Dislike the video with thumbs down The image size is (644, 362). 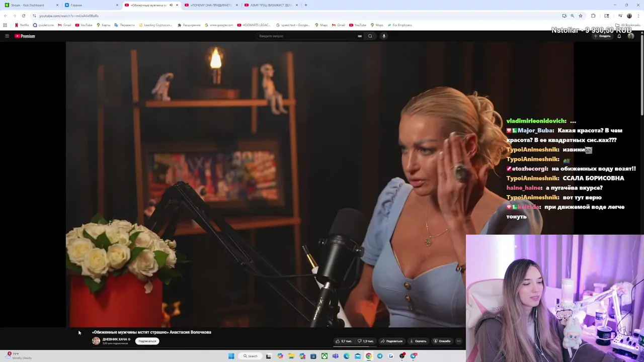point(366,341)
